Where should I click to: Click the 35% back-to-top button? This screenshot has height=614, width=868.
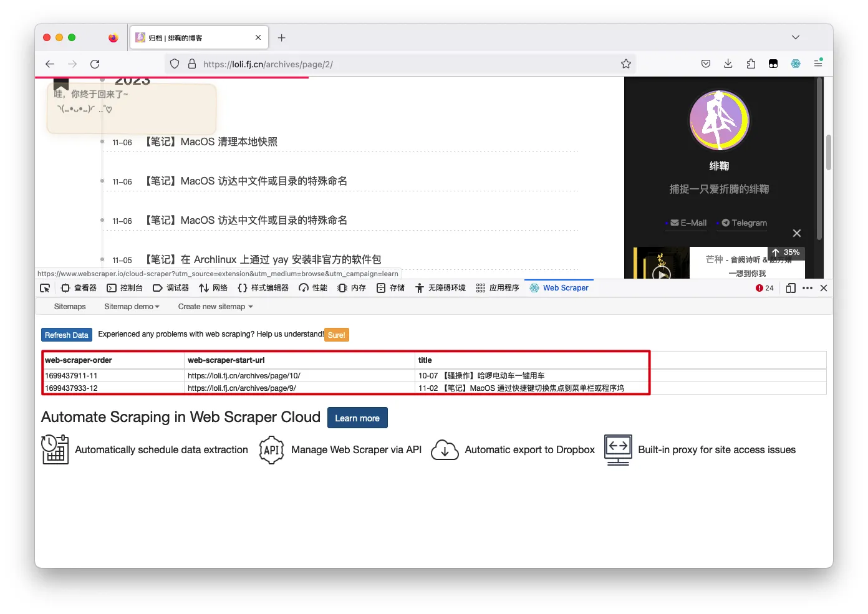pyautogui.click(x=786, y=253)
